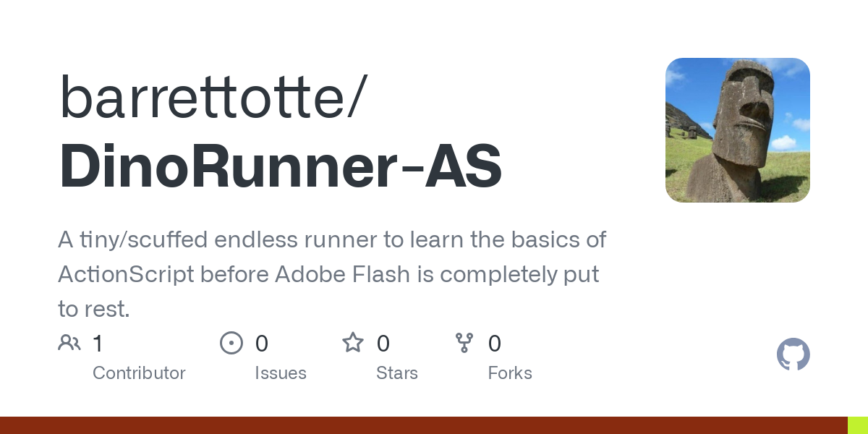
Task: Click the contributor count number 1
Action: pos(98,344)
